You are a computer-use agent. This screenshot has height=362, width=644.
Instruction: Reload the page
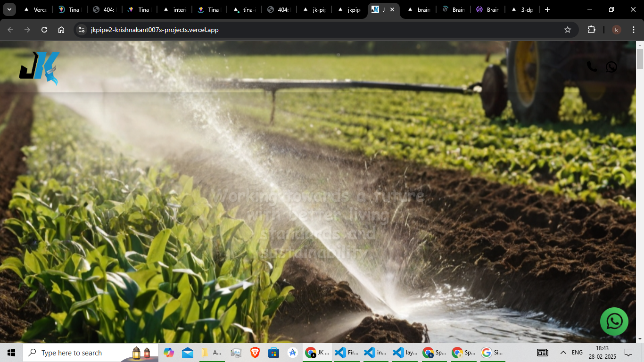pyautogui.click(x=44, y=30)
